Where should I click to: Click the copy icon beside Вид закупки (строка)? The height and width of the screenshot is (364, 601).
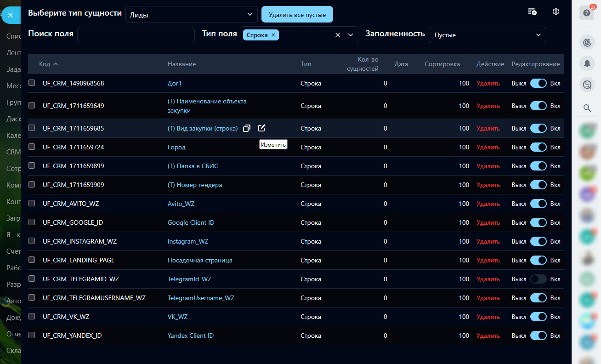click(x=247, y=128)
